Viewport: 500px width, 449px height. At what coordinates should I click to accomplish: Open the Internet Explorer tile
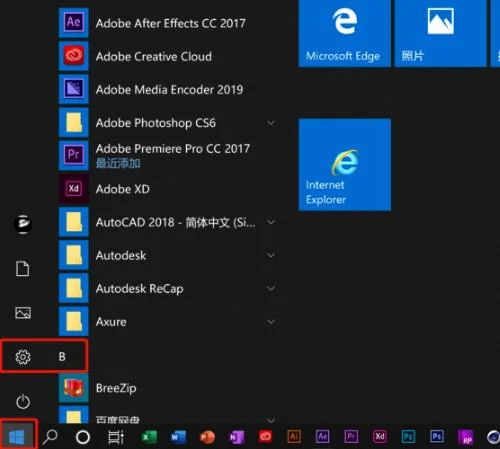[x=345, y=165]
